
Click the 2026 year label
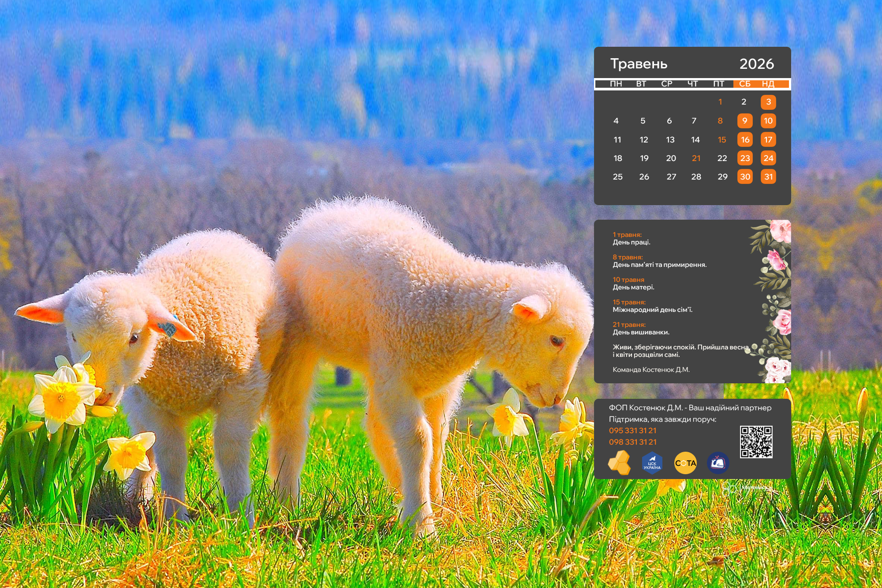click(756, 64)
